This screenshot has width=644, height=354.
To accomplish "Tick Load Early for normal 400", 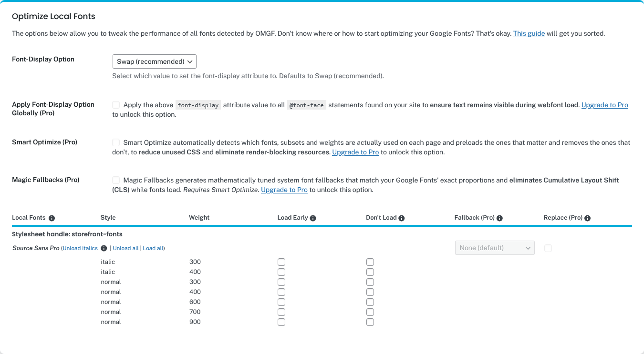I will [x=281, y=292].
